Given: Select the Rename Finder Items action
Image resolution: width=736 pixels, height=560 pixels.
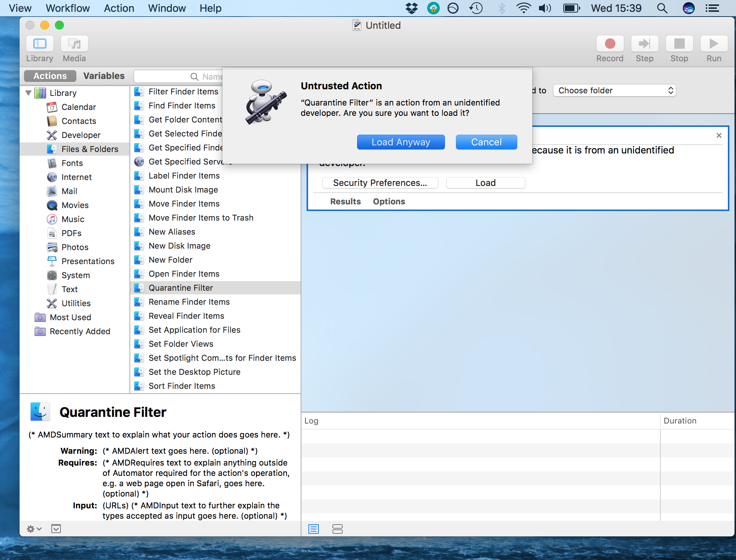Looking at the screenshot, I should click(x=215, y=302).
